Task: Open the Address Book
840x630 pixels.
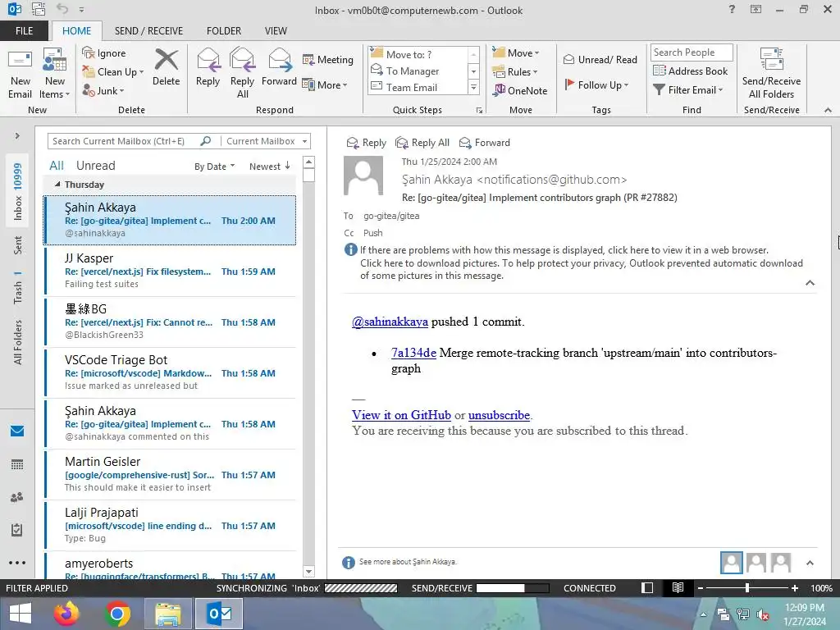Action: (x=691, y=71)
